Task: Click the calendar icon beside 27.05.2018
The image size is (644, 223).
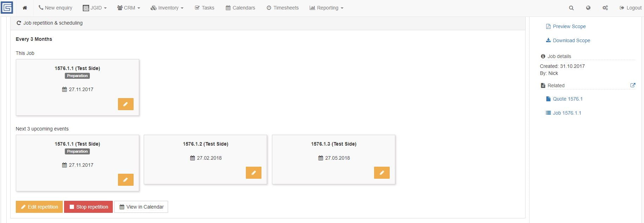Action: click(x=321, y=158)
